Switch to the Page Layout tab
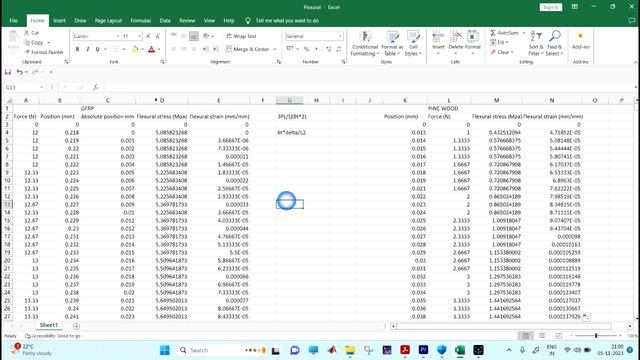The height and width of the screenshot is (360, 640). tap(108, 21)
